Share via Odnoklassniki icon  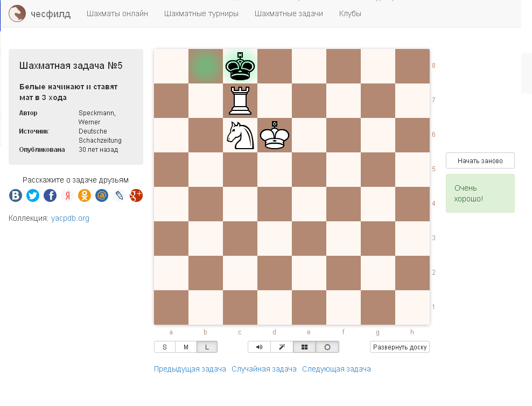[x=85, y=195]
